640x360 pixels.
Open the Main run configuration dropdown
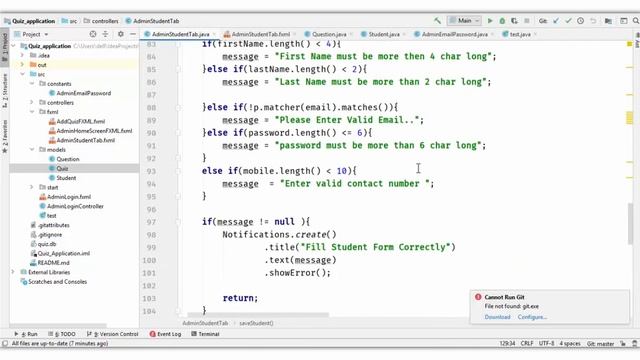point(464,21)
